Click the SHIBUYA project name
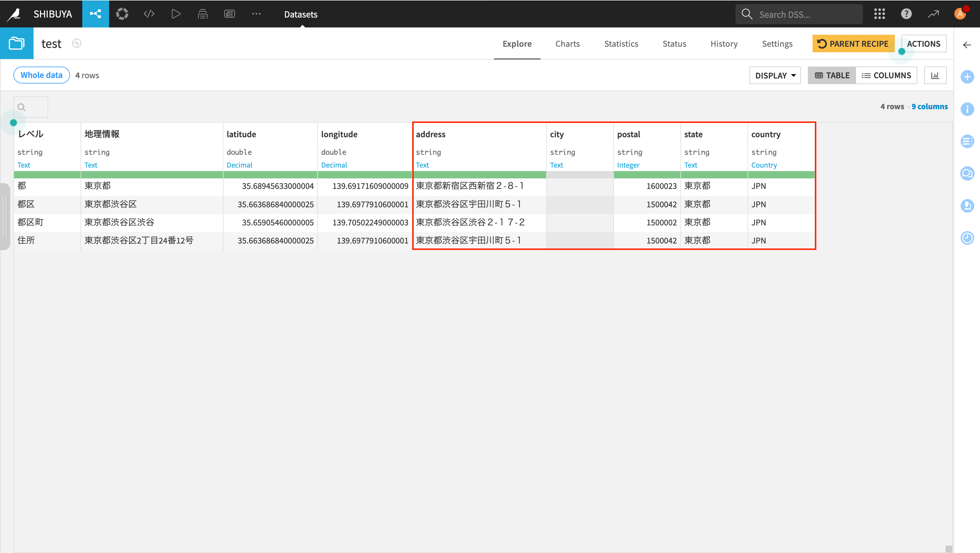This screenshot has height=553, width=980. [x=53, y=14]
